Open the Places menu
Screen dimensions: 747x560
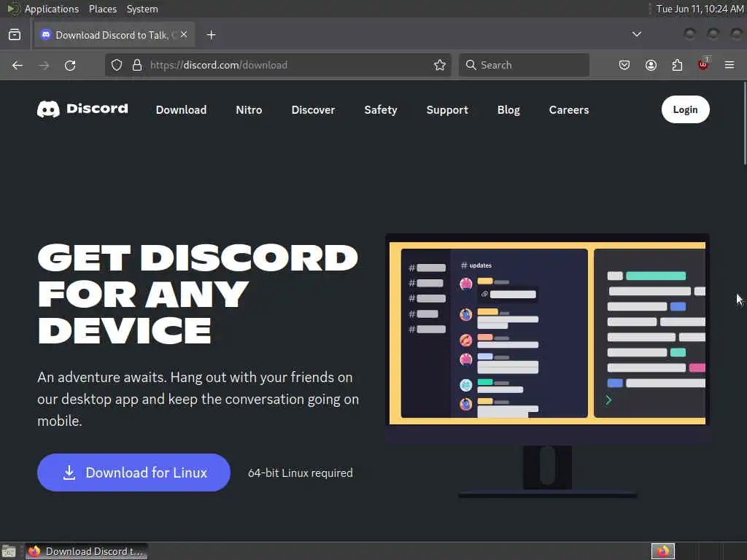(x=102, y=9)
